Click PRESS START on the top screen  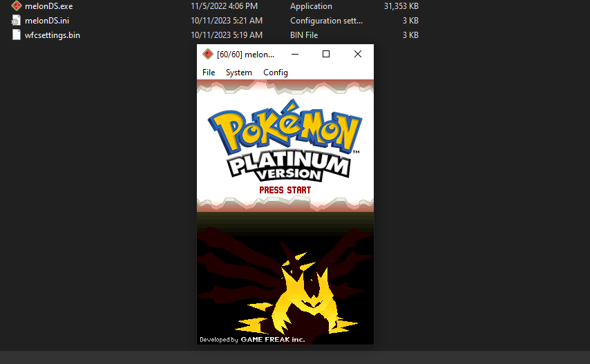pos(285,190)
